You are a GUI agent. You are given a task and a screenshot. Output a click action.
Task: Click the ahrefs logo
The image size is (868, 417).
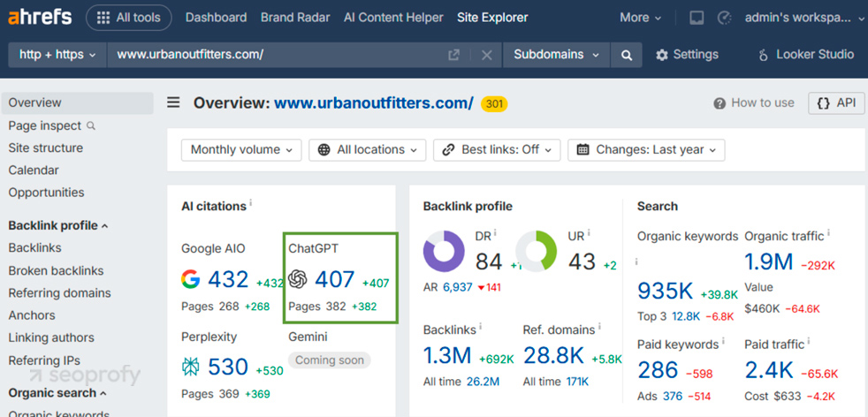coord(40,17)
